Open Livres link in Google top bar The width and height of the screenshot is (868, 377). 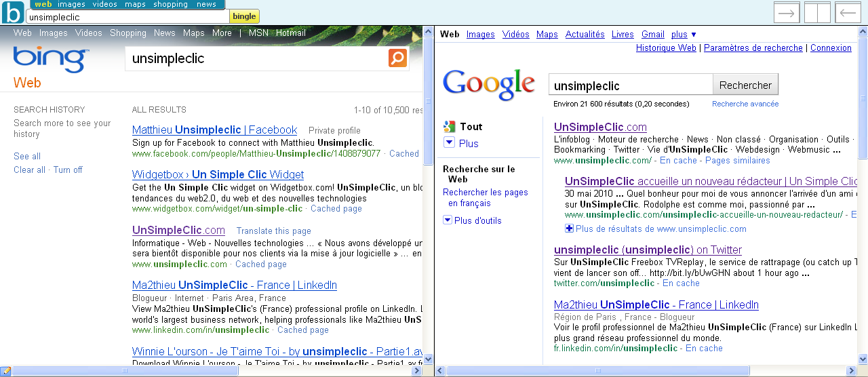click(x=623, y=34)
